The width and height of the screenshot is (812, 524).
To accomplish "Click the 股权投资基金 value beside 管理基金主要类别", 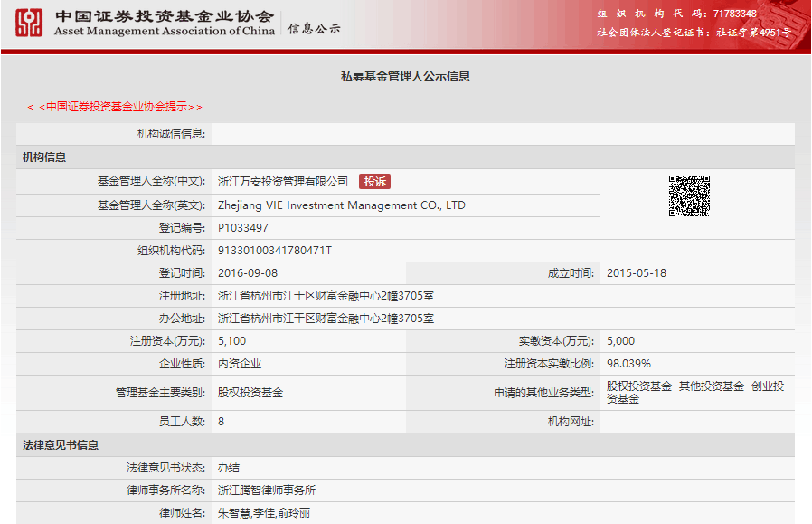I will [250, 393].
